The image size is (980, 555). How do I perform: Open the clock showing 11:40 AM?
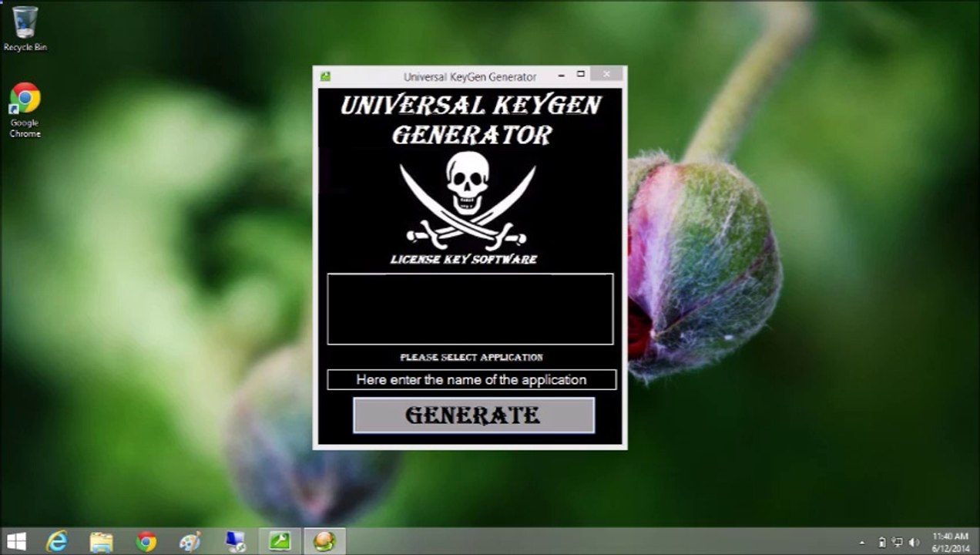[950, 542]
